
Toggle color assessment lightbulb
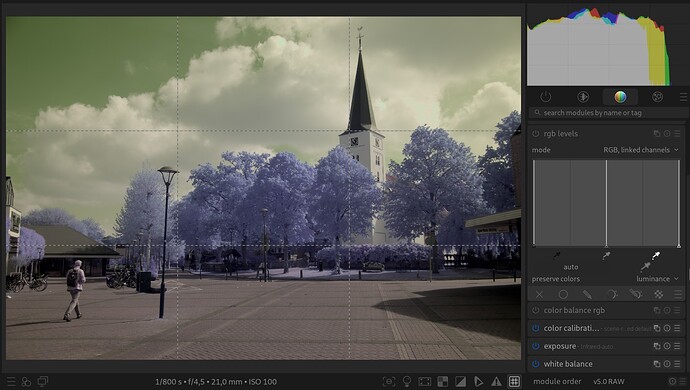point(407,382)
